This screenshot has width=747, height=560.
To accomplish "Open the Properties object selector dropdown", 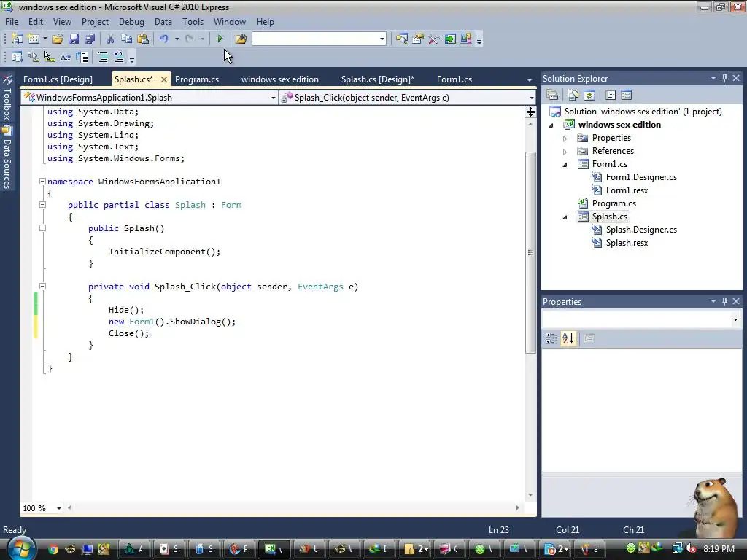I will [735, 320].
